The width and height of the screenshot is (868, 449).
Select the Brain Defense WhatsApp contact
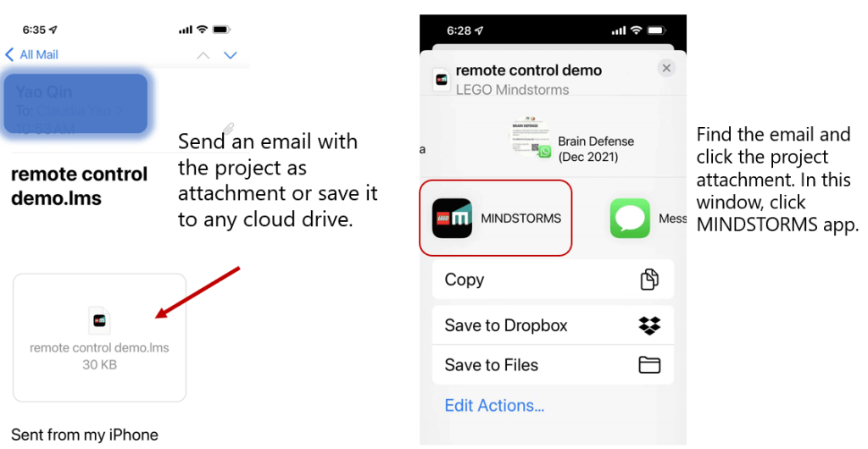(x=531, y=139)
